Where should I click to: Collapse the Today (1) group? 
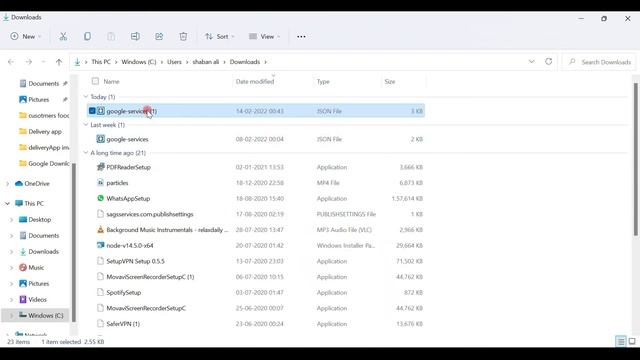[86, 97]
